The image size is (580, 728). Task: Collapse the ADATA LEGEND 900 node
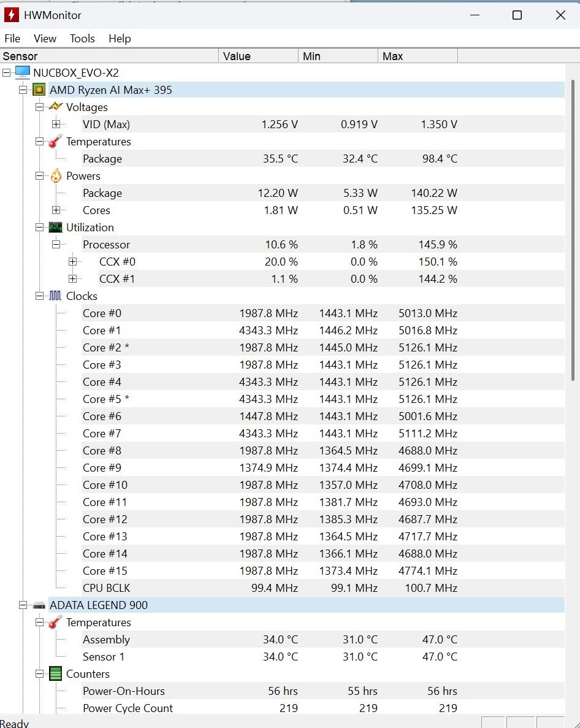tap(23, 605)
